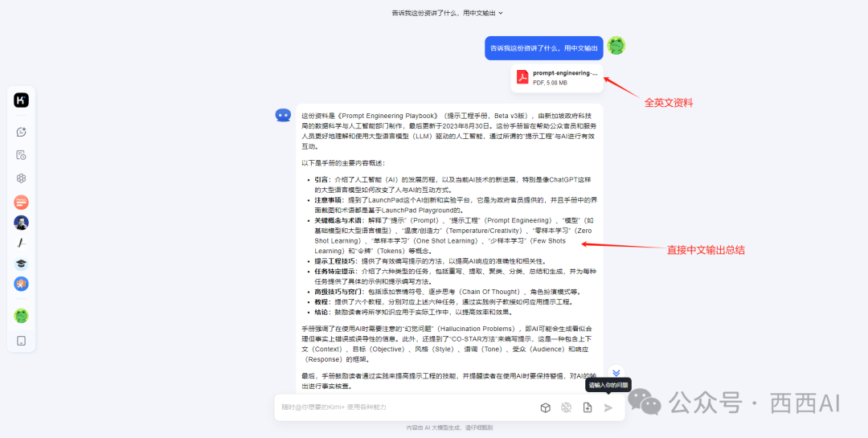Screen dimensions: 868x438
Task: Click the send message arrow
Action: pos(608,407)
